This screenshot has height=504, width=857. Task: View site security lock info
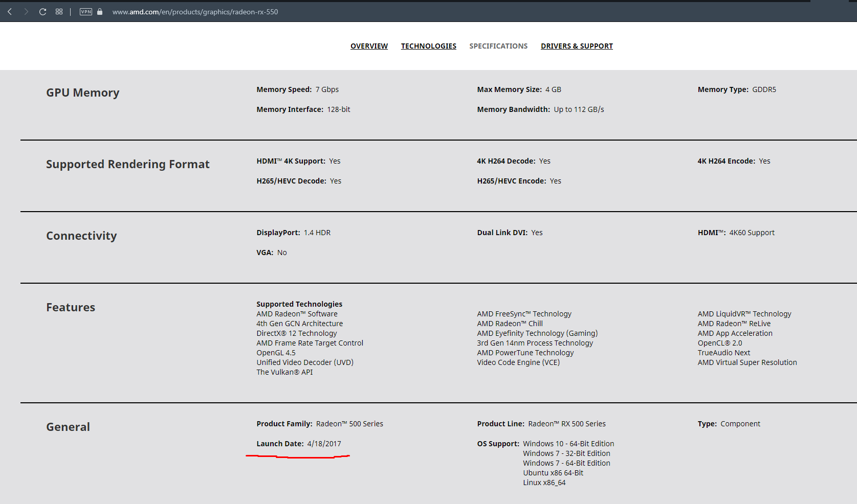tap(100, 12)
